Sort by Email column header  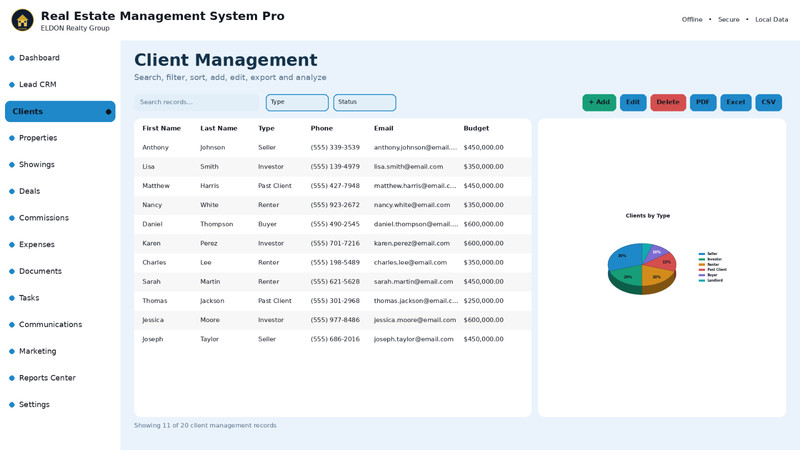pyautogui.click(x=384, y=128)
